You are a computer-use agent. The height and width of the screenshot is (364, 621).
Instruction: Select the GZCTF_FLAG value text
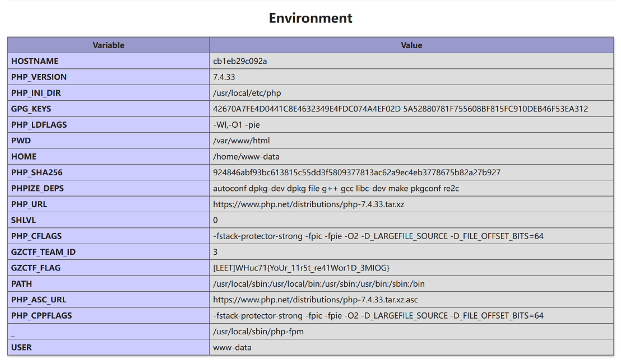(x=301, y=268)
